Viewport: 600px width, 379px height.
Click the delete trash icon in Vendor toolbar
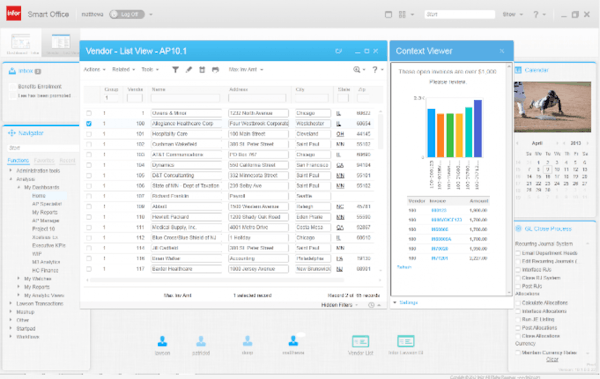(202, 70)
